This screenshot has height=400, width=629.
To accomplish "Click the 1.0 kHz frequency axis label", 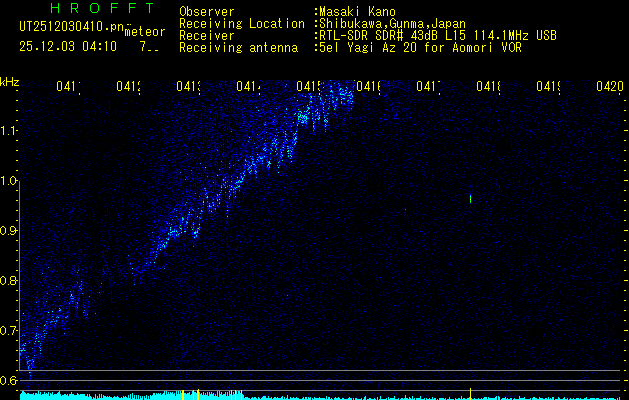I will click(x=8, y=181).
